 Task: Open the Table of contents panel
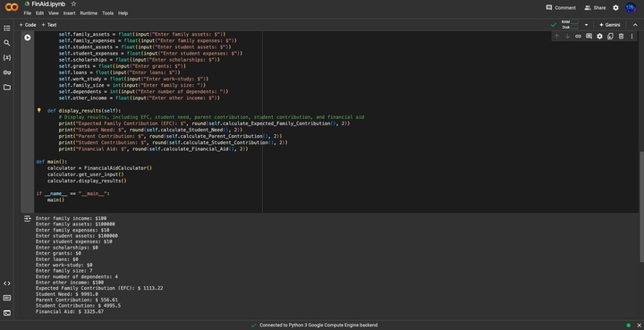[x=7, y=29]
